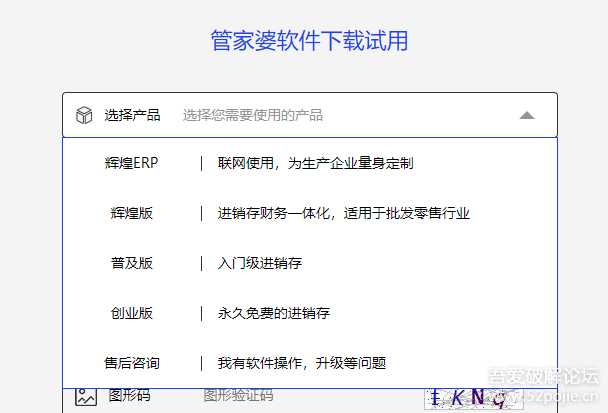Click the 选择您需要使用的产品 placeholder field
Image resolution: width=608 pixels, height=413 pixels.
coord(252,115)
